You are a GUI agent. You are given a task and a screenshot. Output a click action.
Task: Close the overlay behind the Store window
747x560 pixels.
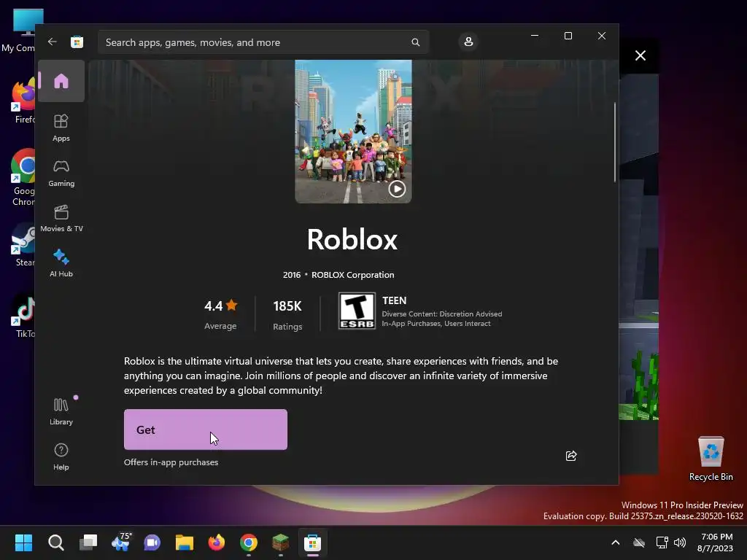[640, 55]
